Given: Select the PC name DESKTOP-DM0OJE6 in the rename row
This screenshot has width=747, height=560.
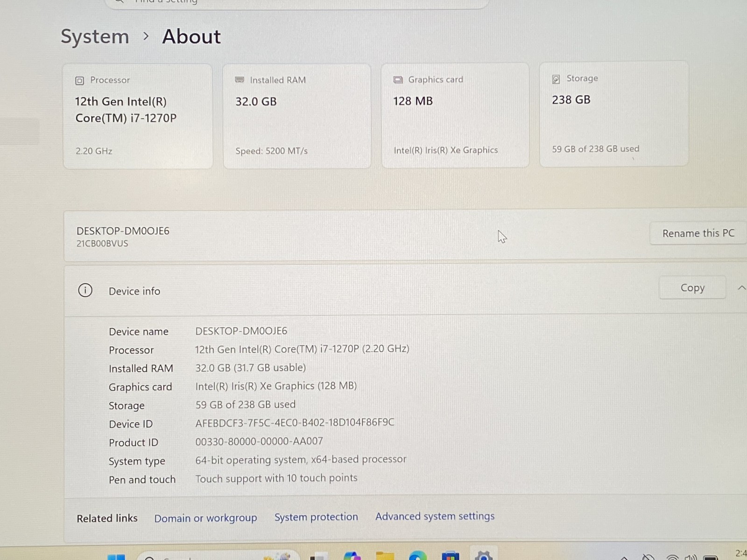Looking at the screenshot, I should [123, 231].
